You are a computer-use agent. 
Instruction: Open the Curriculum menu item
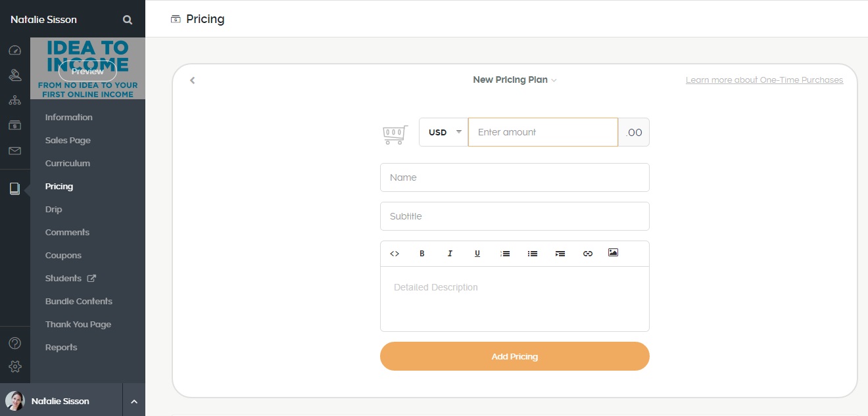[x=68, y=163]
